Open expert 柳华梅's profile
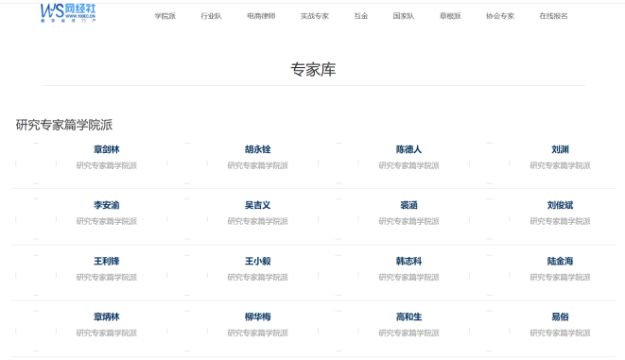Screen dimensions: 625x360 pos(257,317)
